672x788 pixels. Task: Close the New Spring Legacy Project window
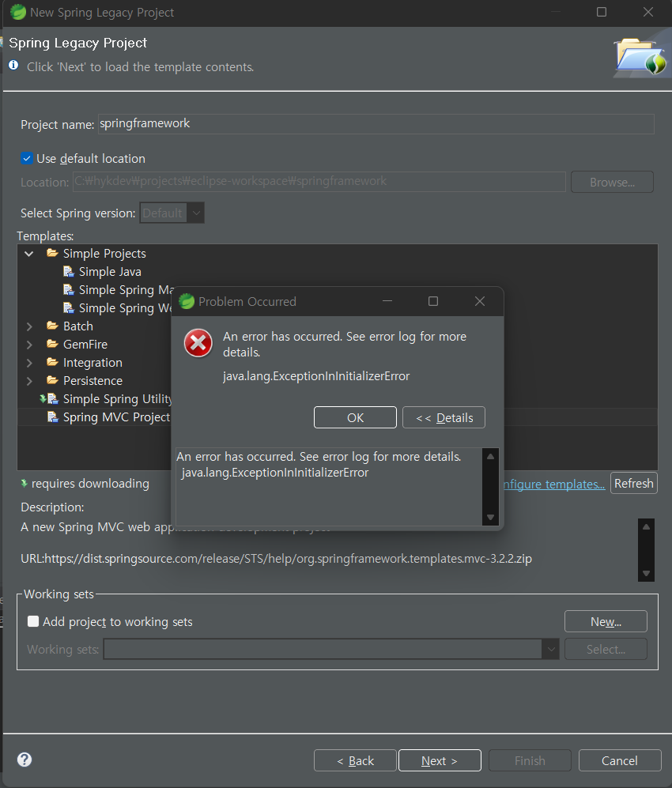click(x=647, y=12)
